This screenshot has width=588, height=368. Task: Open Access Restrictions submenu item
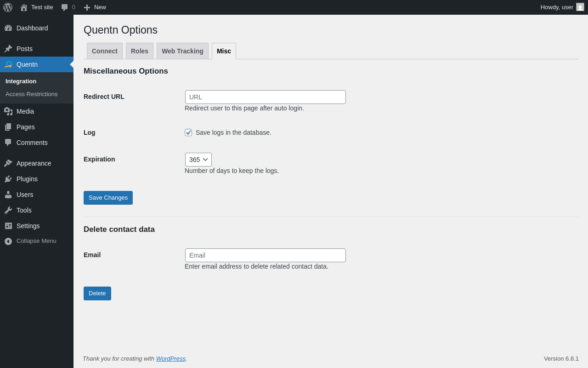click(32, 94)
